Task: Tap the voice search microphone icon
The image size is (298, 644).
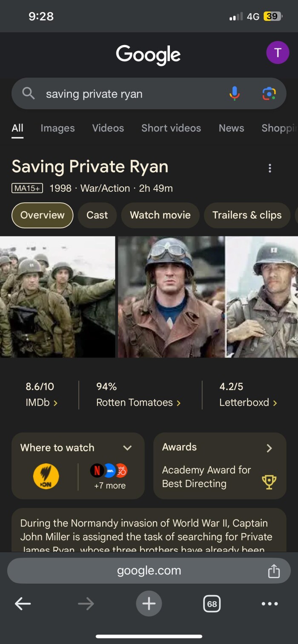Action: [235, 93]
